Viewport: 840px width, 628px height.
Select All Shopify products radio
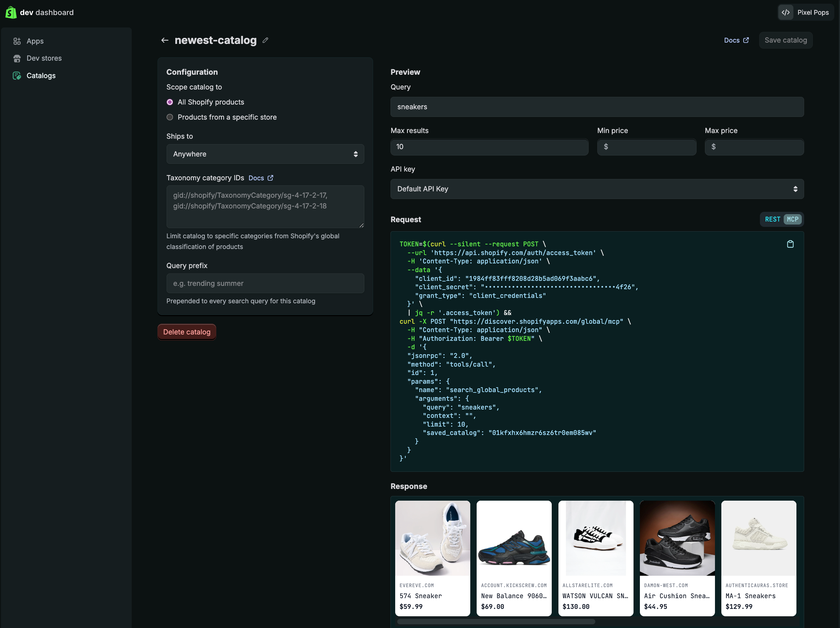pos(170,102)
